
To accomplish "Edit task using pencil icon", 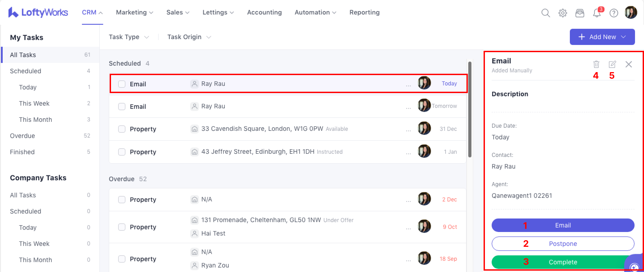I will (x=612, y=64).
